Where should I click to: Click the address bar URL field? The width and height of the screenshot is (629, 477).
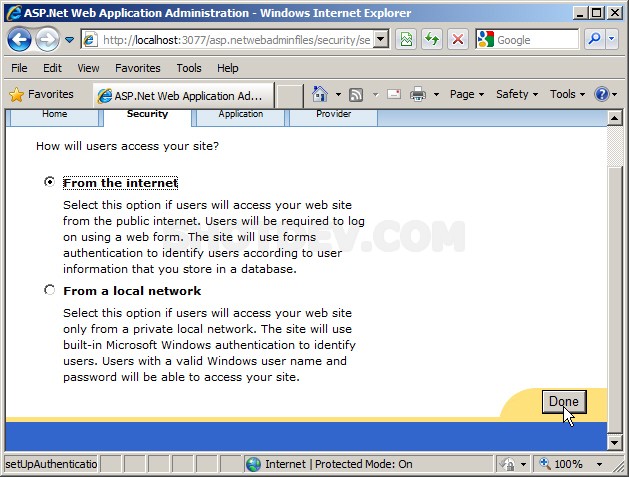[x=228, y=40]
